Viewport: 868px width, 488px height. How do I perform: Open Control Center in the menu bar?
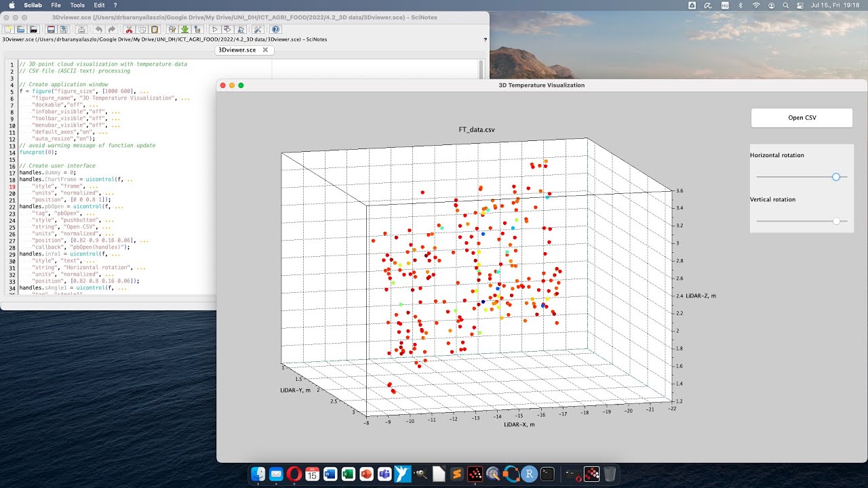point(800,5)
